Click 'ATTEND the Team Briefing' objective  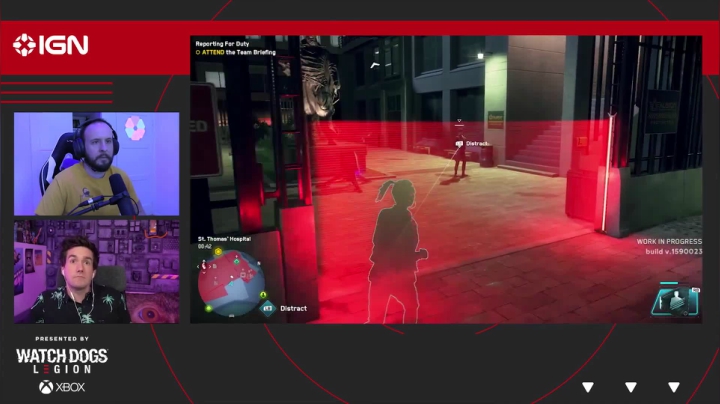(x=236, y=52)
